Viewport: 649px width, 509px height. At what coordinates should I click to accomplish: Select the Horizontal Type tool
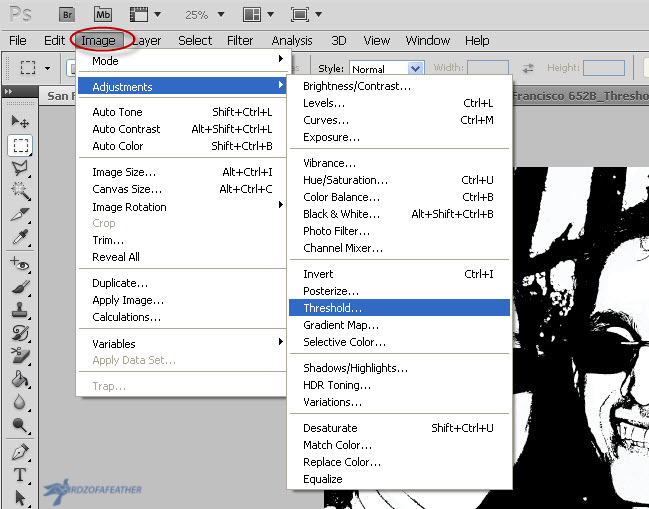coord(20,475)
